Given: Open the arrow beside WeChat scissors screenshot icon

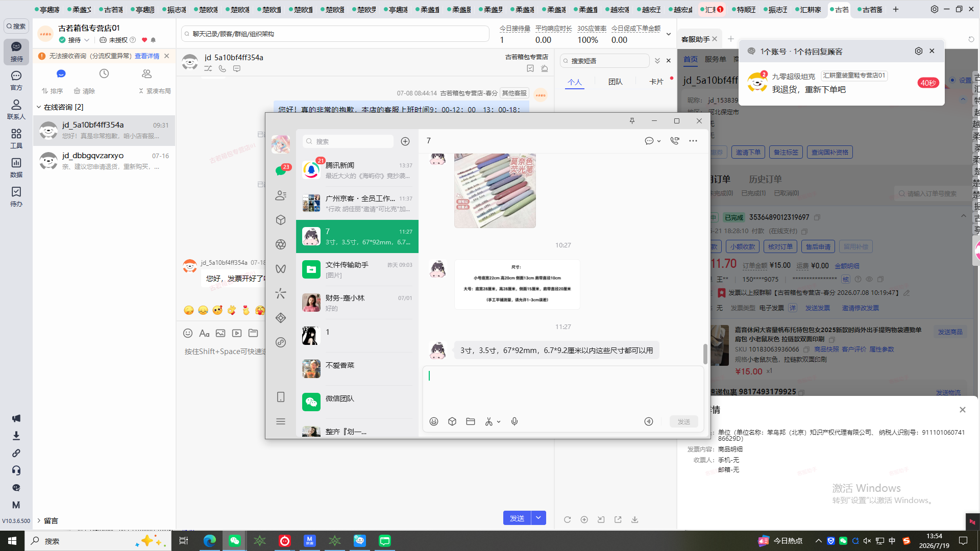Looking at the screenshot, I should coord(499,422).
